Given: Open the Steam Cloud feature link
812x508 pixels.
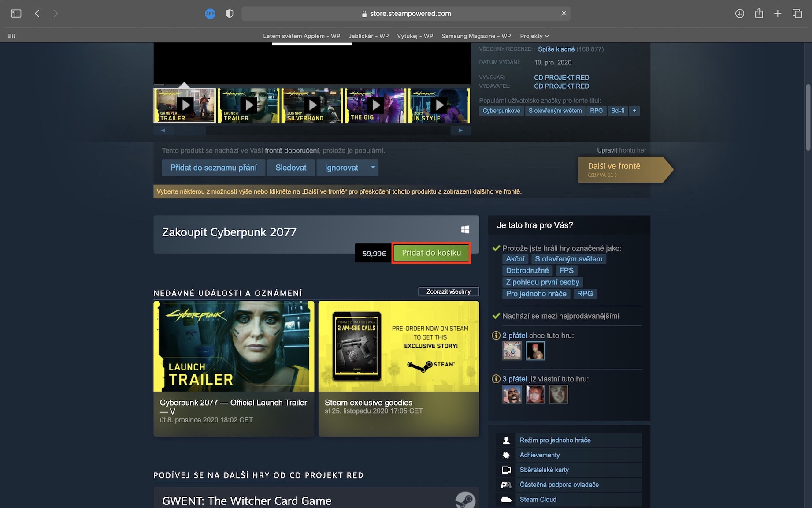Looking at the screenshot, I should point(569,499).
